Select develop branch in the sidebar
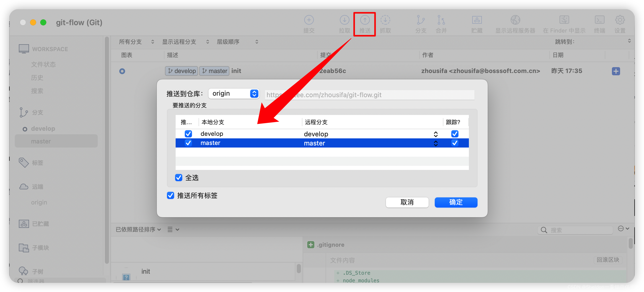This screenshot has width=644, height=292. coord(43,128)
